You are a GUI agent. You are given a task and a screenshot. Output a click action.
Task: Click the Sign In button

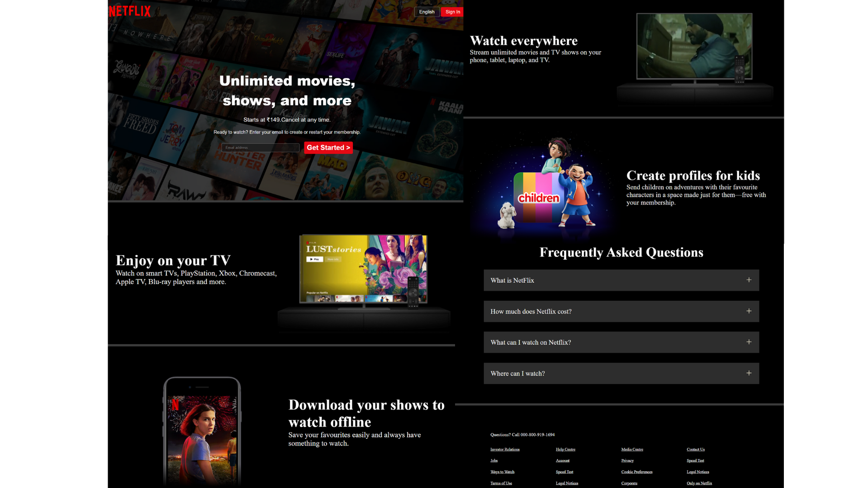pos(452,12)
